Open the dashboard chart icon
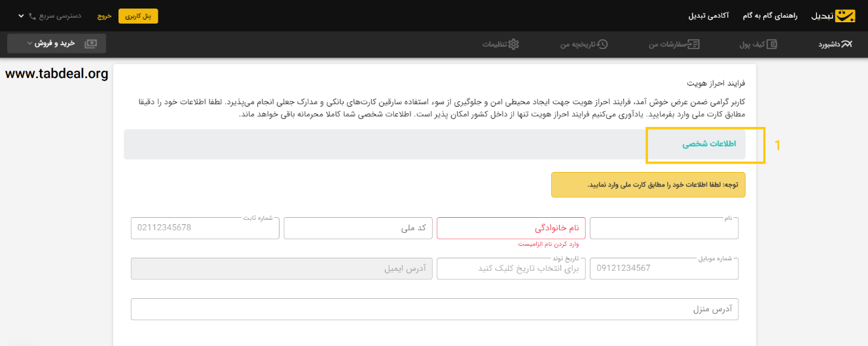 (846, 44)
